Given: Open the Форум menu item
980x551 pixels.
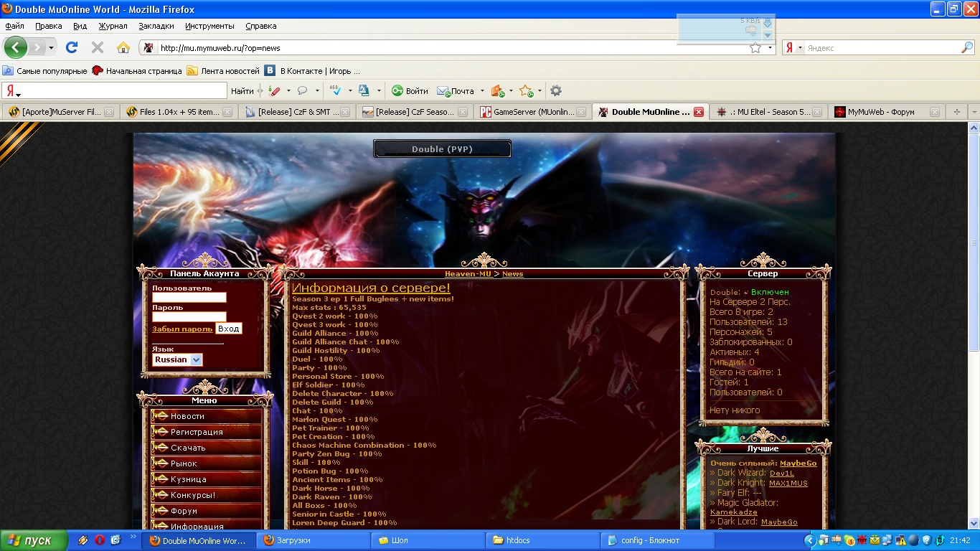Looking at the screenshot, I should pyautogui.click(x=207, y=511).
